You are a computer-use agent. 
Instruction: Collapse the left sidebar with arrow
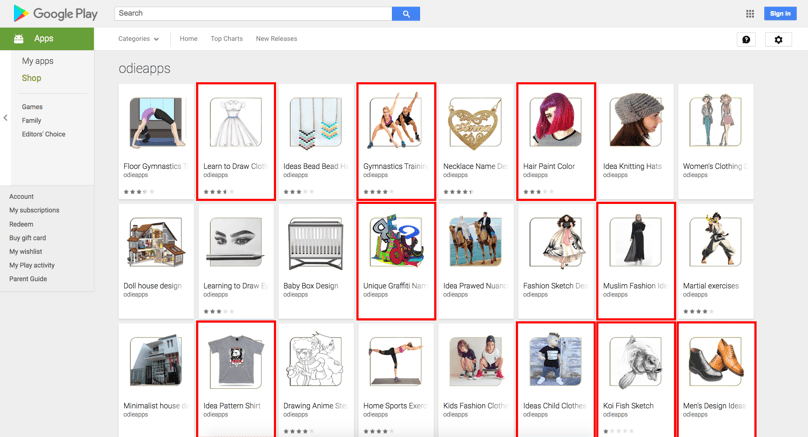tap(5, 118)
